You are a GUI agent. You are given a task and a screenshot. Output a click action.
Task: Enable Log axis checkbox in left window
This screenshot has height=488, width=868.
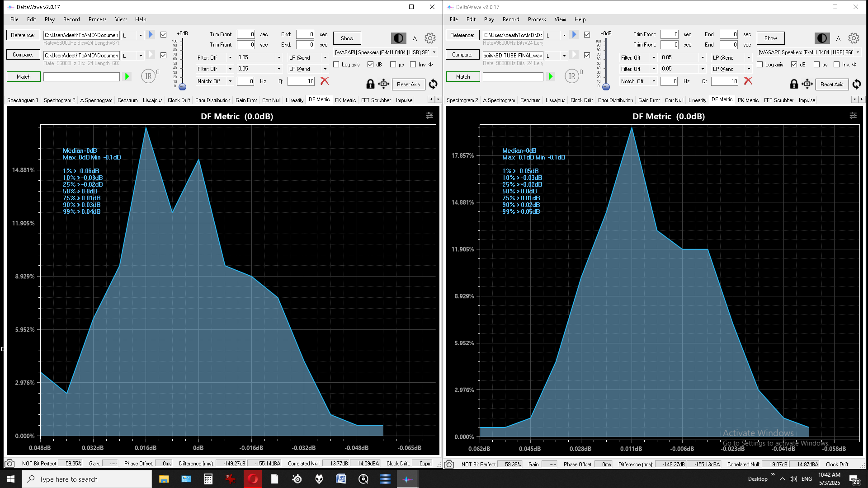click(336, 65)
